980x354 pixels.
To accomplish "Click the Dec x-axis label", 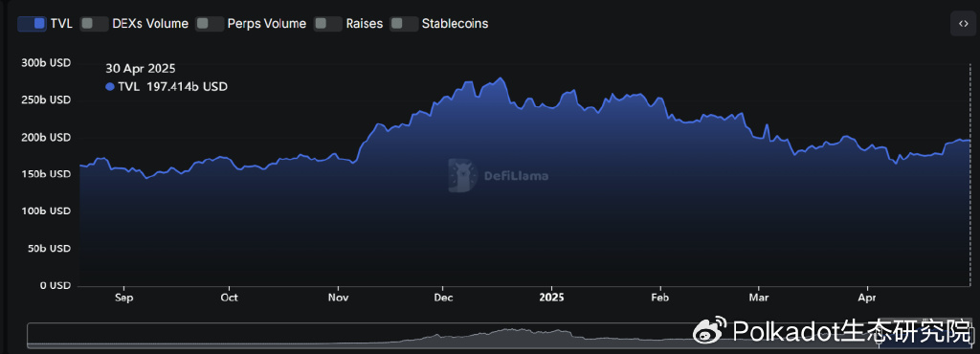I will 443,298.
